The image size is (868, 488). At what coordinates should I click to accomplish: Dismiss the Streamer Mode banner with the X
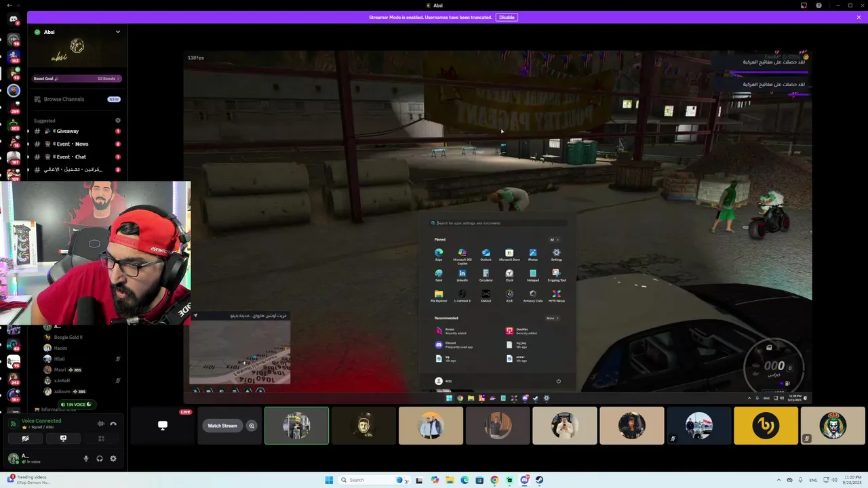[859, 17]
